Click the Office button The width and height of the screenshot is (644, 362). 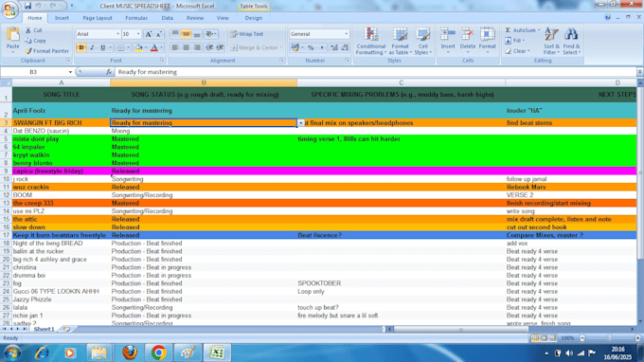9,9
